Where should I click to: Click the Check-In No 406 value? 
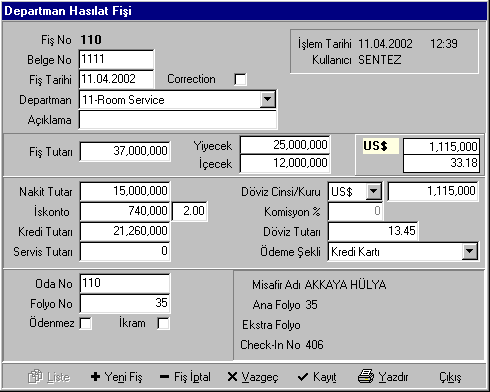pos(314,345)
